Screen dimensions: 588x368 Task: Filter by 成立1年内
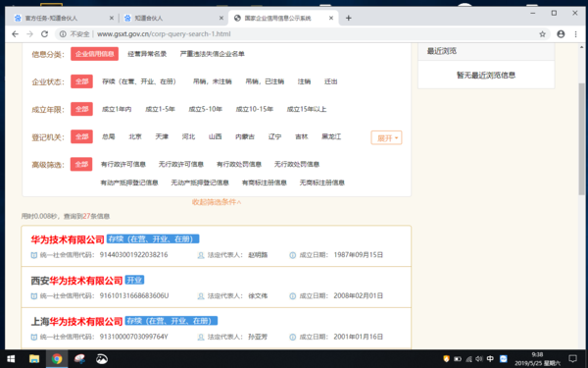tap(117, 109)
